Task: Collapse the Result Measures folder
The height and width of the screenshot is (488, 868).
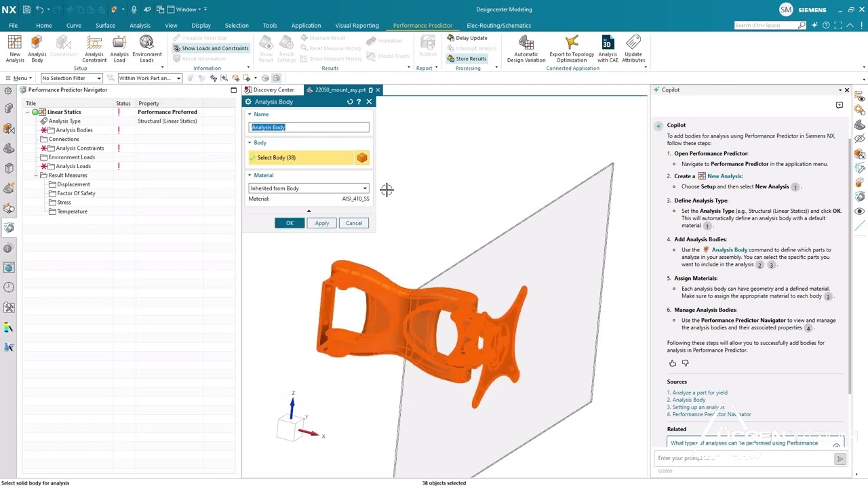Action: coord(36,176)
